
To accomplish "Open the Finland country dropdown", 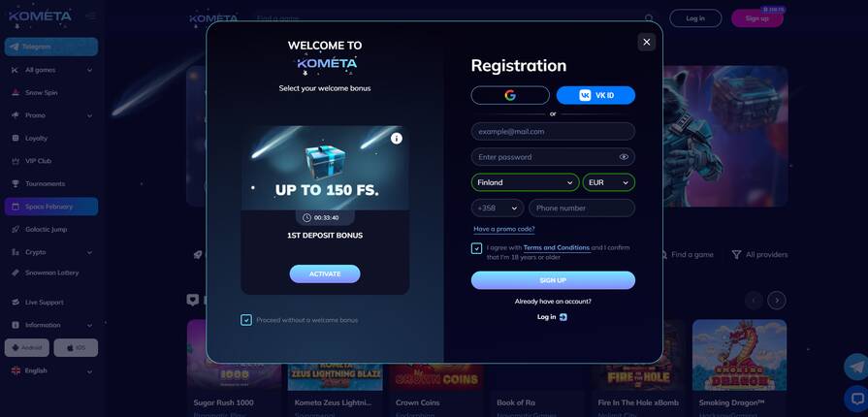I will point(525,182).
